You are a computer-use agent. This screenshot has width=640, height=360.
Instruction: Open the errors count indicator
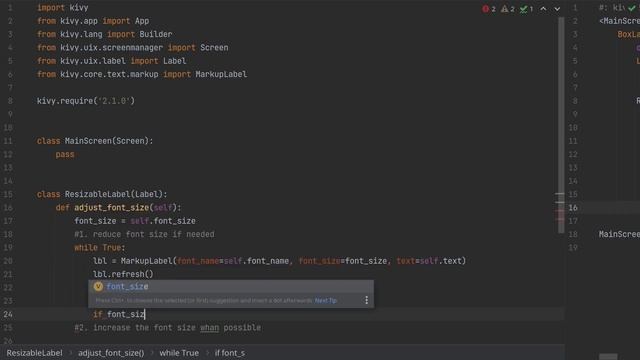[x=489, y=9]
